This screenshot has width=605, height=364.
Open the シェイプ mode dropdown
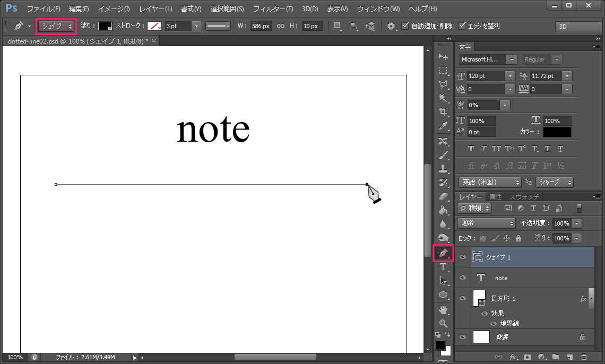pyautogui.click(x=56, y=25)
